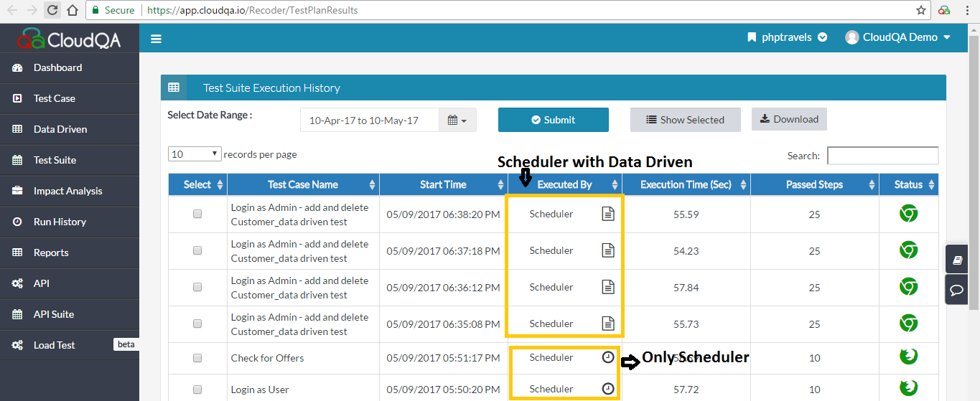Click Firefox status icon in Login as User row
The width and height of the screenshot is (980, 401).
[x=909, y=388]
